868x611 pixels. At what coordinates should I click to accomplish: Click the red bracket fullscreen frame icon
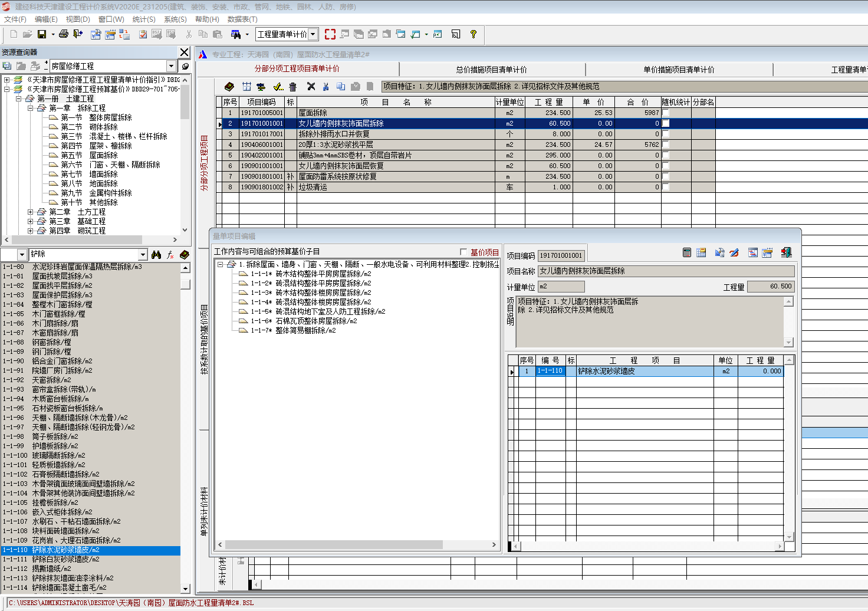[330, 34]
